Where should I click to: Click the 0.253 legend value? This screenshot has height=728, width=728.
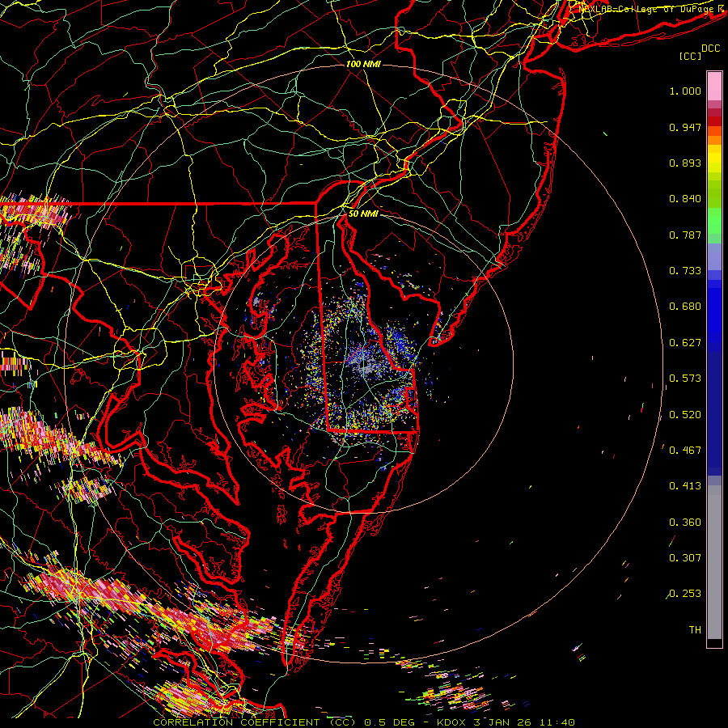tap(685, 594)
